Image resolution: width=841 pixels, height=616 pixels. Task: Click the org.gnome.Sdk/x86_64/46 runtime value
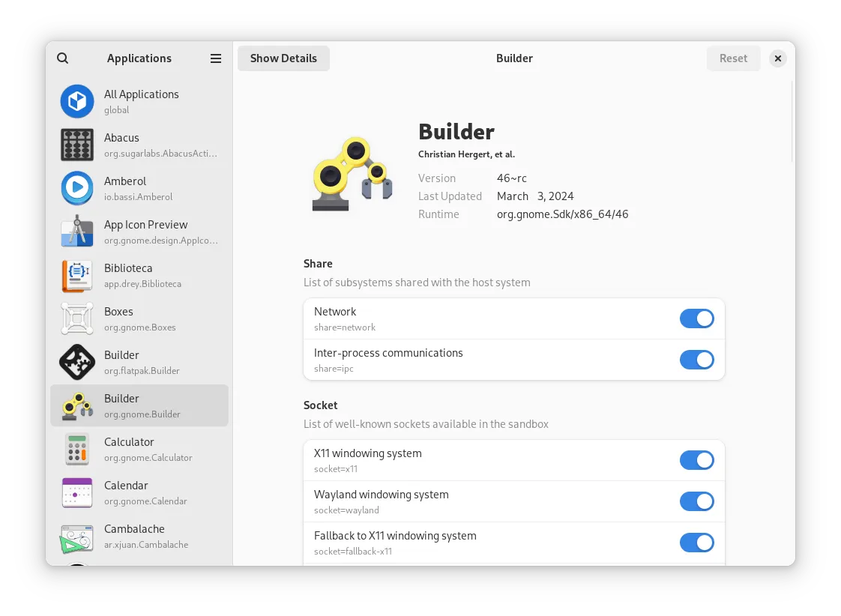(563, 214)
